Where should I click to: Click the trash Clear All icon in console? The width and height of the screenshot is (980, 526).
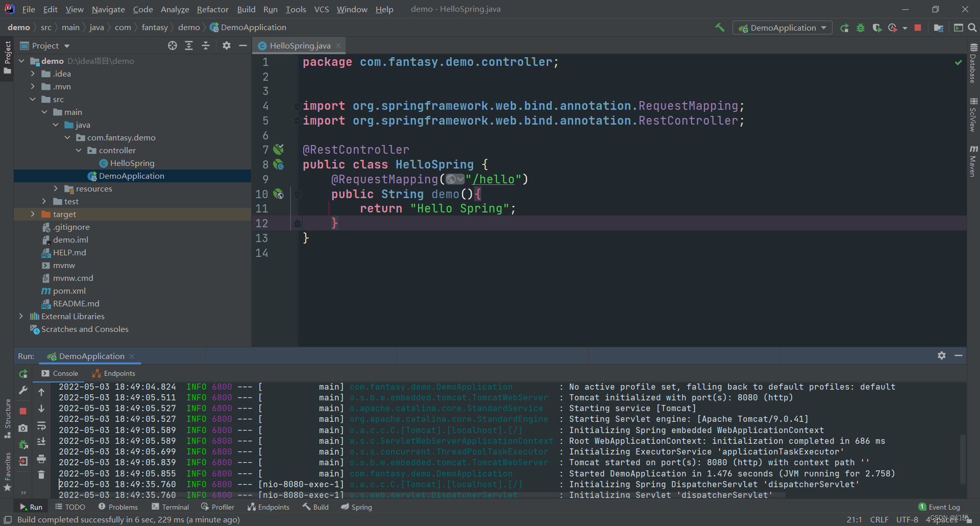pos(41,475)
